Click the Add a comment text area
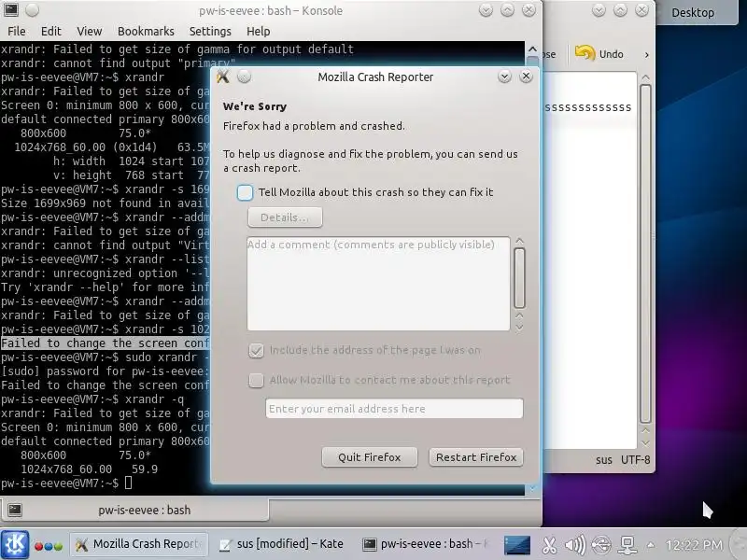747x560 pixels. pyautogui.click(x=378, y=284)
